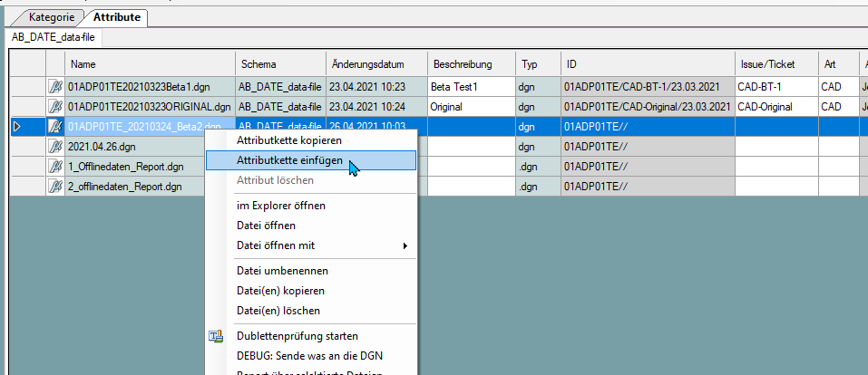The width and height of the screenshot is (868, 375).
Task: Select Datei öffnen menu entry
Action: (310, 226)
